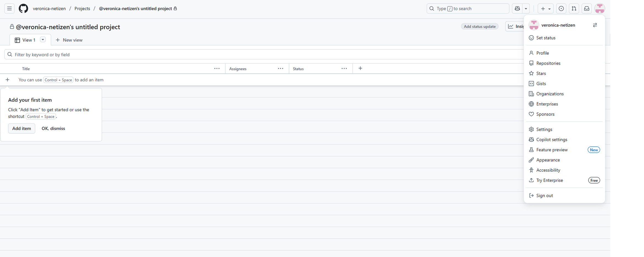This screenshot has height=257, width=644.
Task: Focus the filter by keyword field
Action: tap(264, 55)
